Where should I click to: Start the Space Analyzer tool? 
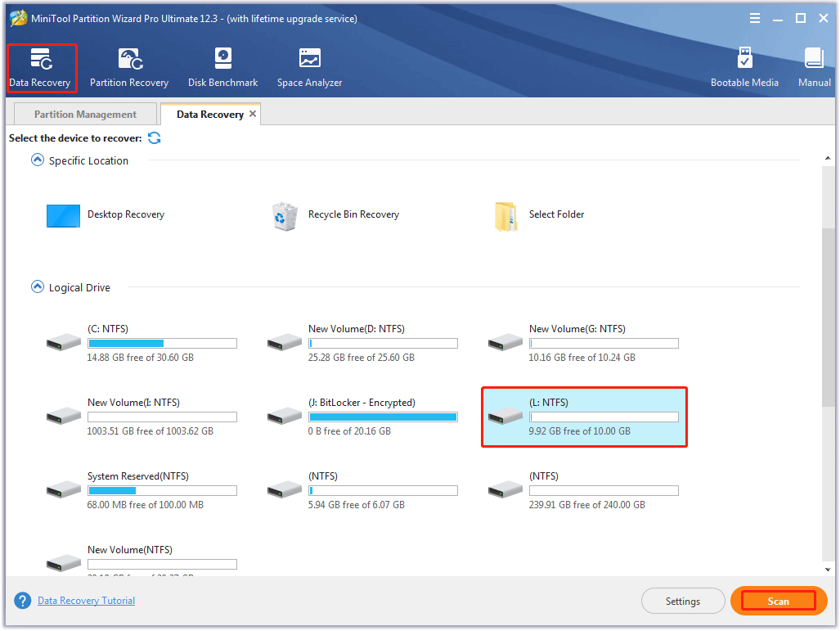click(x=309, y=67)
